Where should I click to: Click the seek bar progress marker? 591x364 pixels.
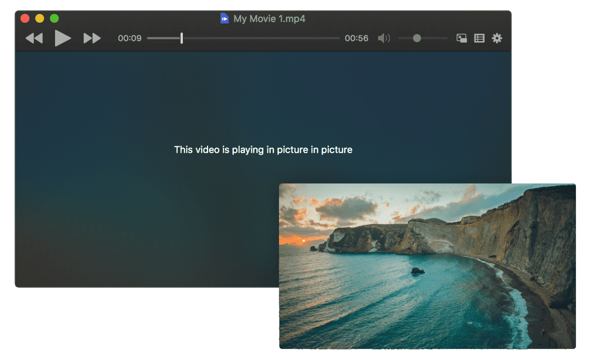coord(181,38)
